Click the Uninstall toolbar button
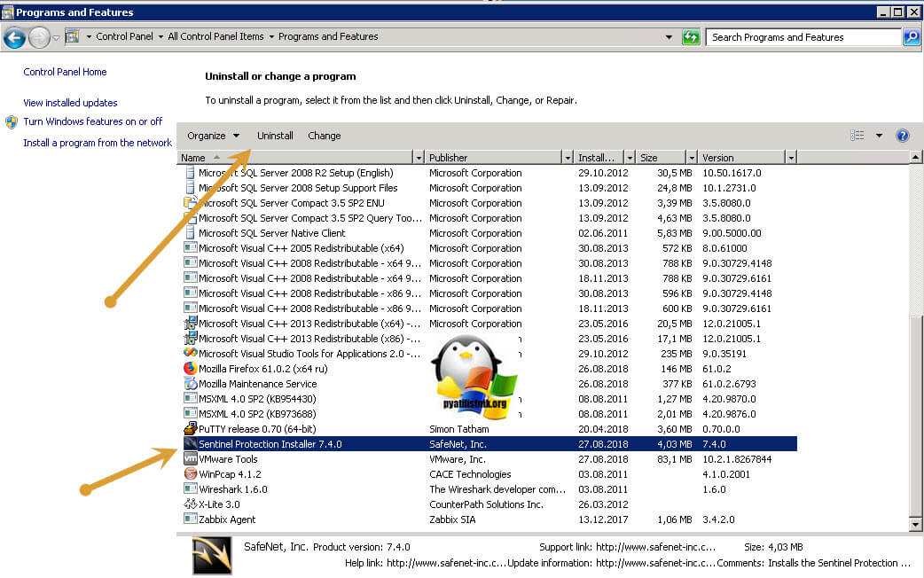This screenshot has height=578, width=924. 275,136
